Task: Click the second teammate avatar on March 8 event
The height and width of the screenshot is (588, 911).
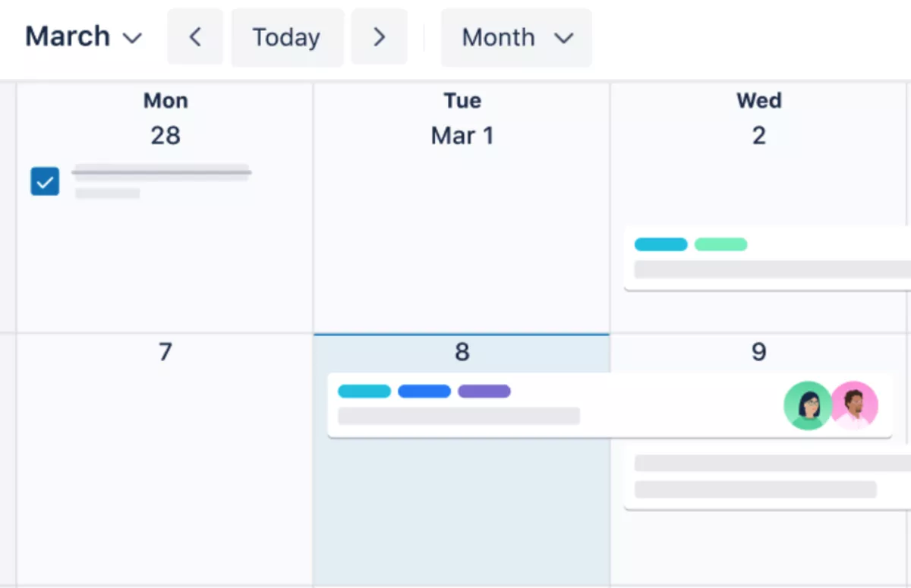Action: point(856,406)
